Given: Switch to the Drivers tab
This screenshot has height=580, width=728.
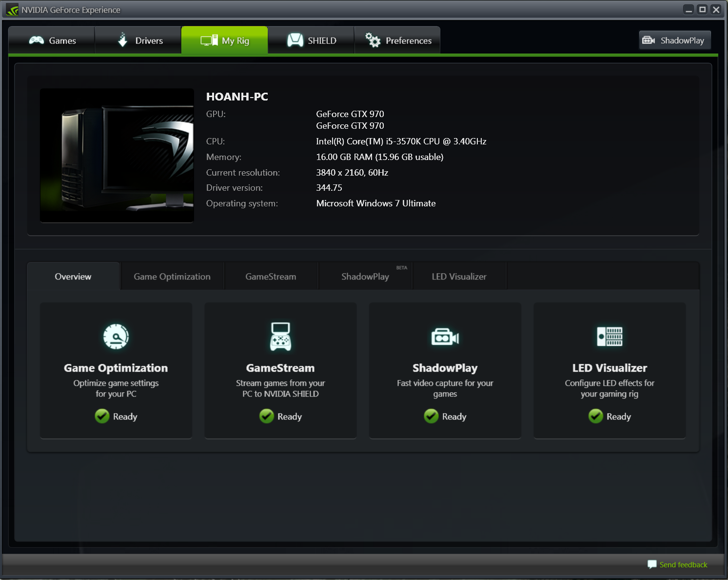Looking at the screenshot, I should (x=138, y=40).
